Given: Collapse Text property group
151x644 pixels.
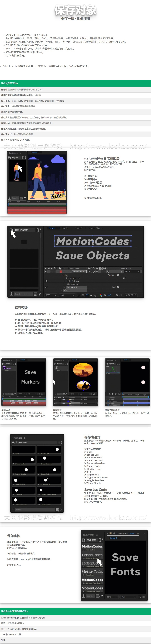Looking at the screenshot, I should pos(61,275).
